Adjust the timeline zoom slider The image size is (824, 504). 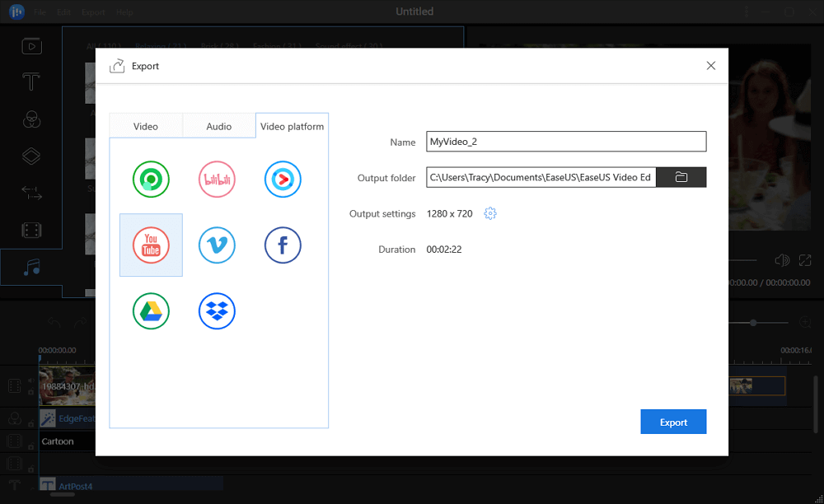coord(752,323)
